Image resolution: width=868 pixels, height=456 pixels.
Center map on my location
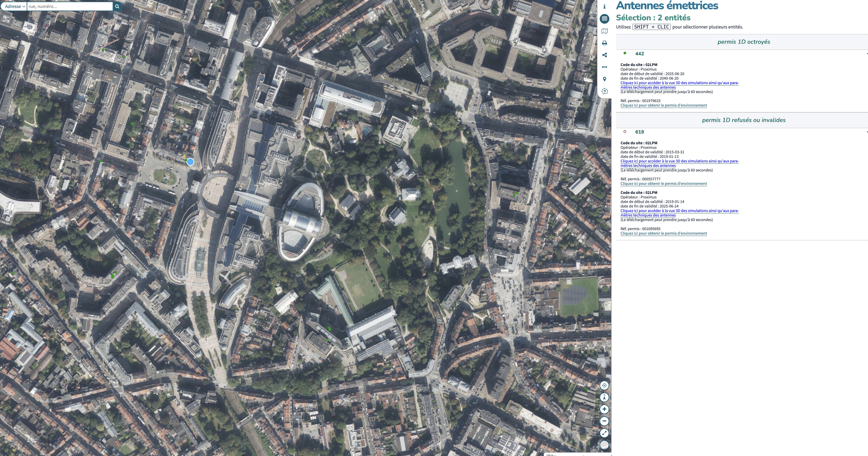tap(604, 385)
